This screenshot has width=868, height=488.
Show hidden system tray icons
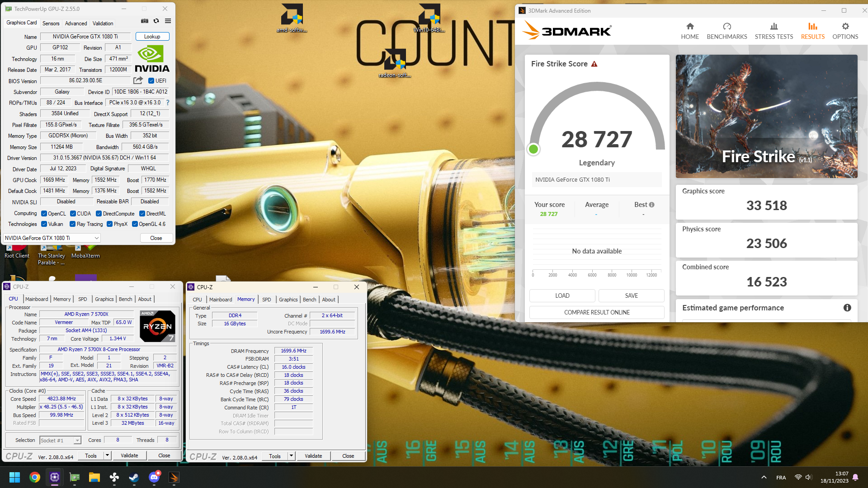click(764, 477)
